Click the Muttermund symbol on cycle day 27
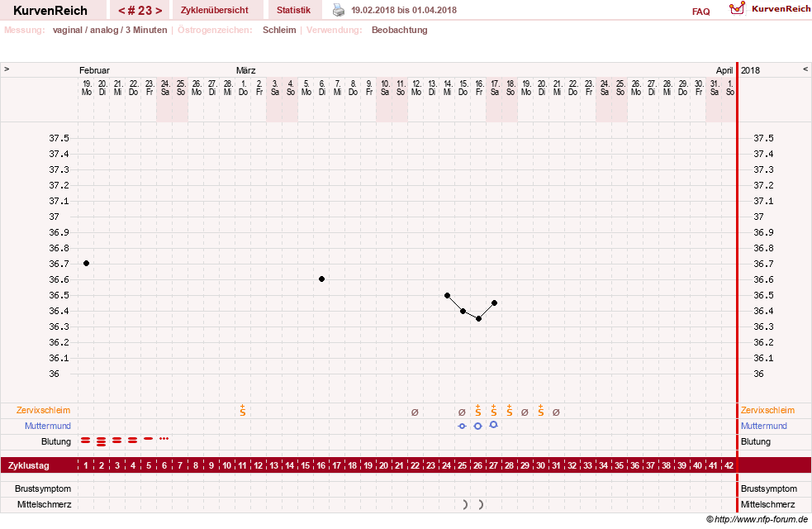812x529 pixels. point(493,425)
